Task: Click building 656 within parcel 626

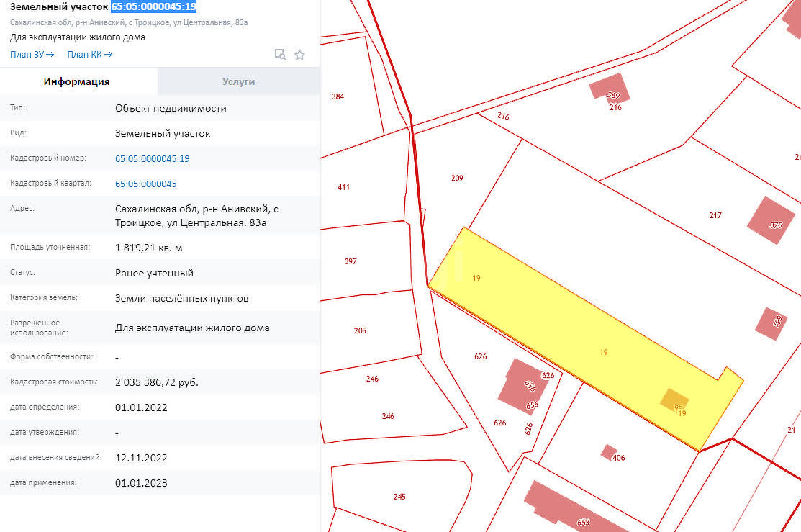Action: coord(525,387)
